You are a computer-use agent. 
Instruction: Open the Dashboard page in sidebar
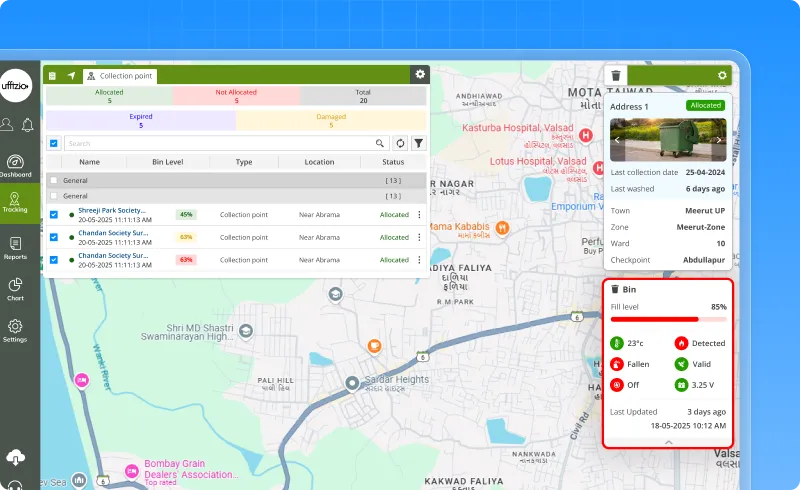15,166
